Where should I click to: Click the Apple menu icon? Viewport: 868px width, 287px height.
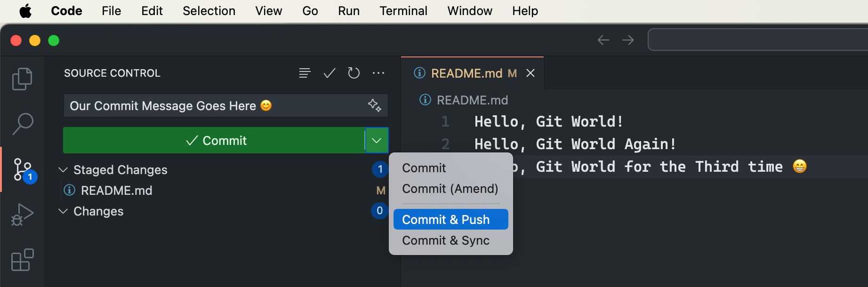click(x=25, y=10)
